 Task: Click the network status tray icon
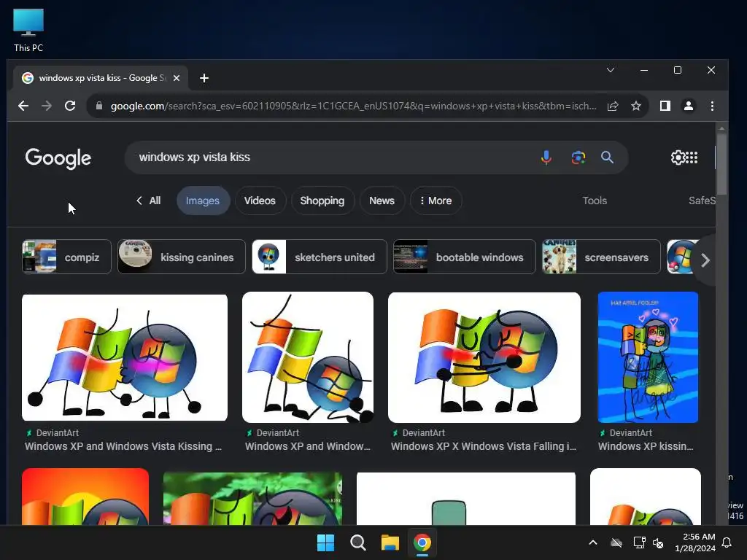pos(639,542)
